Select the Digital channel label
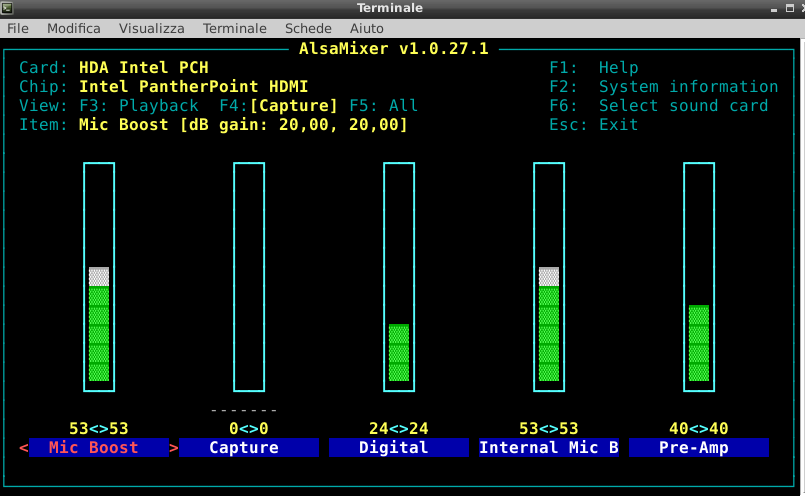 click(x=399, y=448)
